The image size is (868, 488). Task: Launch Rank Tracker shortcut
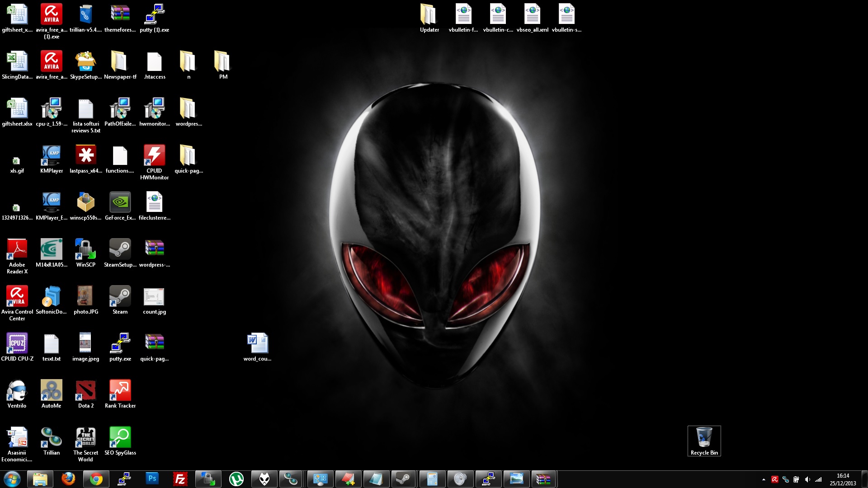tap(119, 390)
